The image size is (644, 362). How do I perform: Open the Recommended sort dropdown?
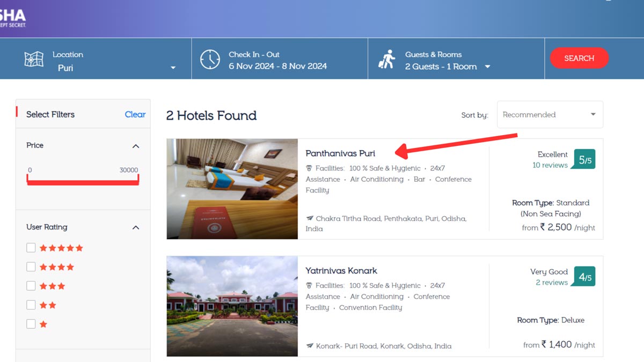click(x=550, y=114)
